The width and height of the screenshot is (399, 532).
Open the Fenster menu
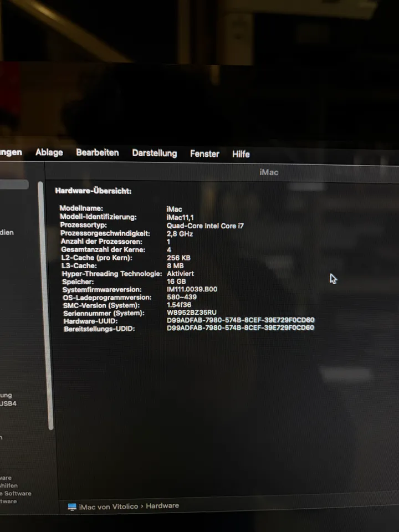pyautogui.click(x=204, y=154)
